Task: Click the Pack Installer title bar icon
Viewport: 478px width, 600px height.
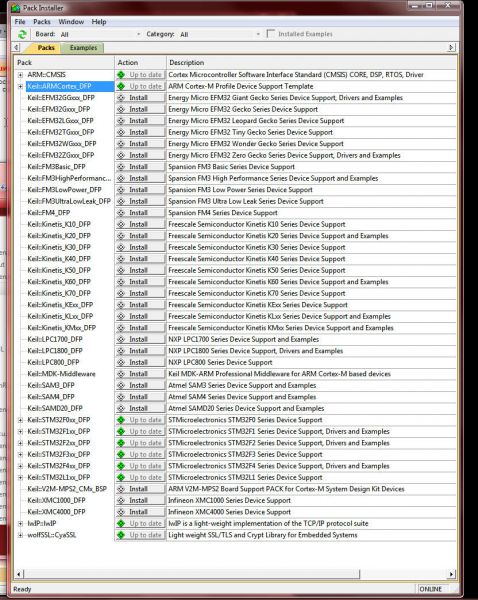Action: pos(16,8)
